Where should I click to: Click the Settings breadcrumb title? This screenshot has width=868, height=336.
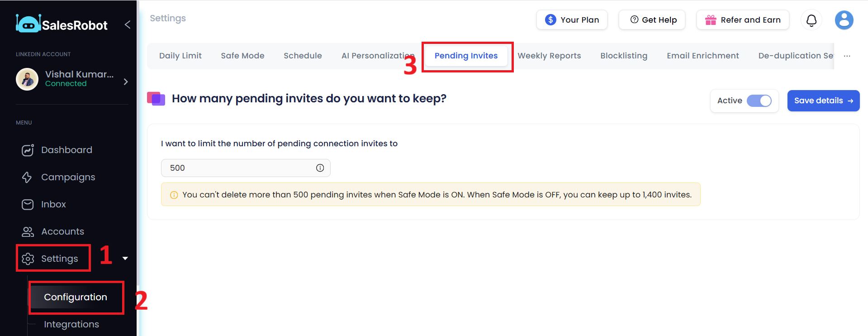[x=168, y=18]
